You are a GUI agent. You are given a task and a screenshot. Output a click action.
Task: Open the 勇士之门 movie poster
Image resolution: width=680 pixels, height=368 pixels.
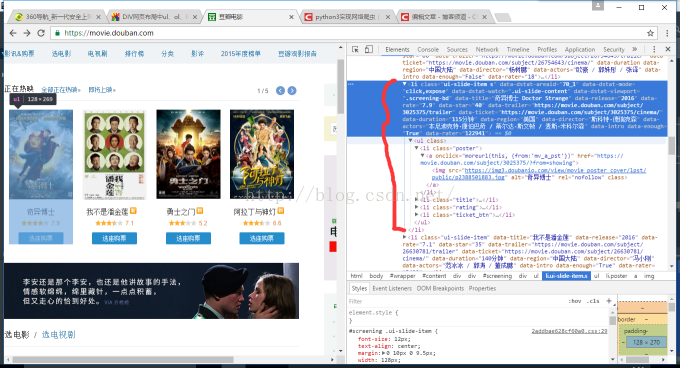188,155
